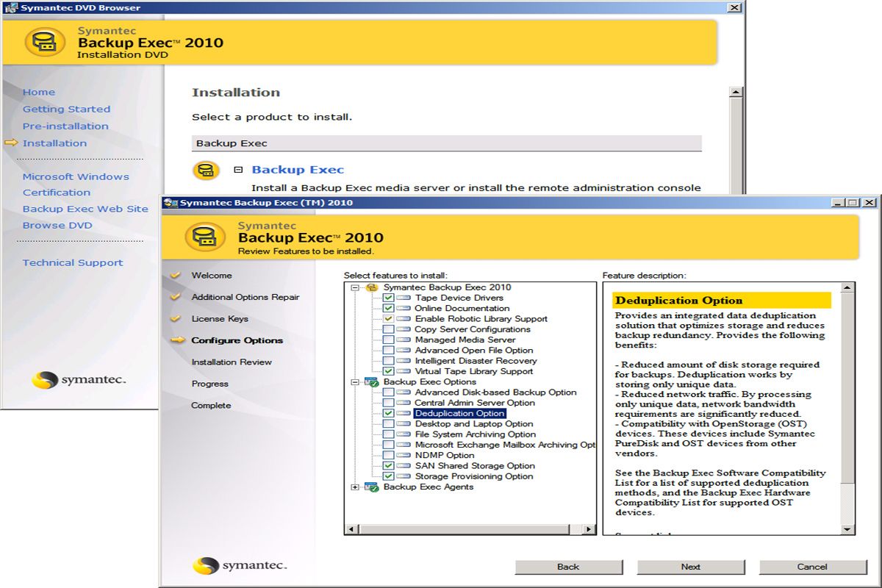Open Getting Started from the DVD browser menu
882x588 pixels.
coord(66,109)
